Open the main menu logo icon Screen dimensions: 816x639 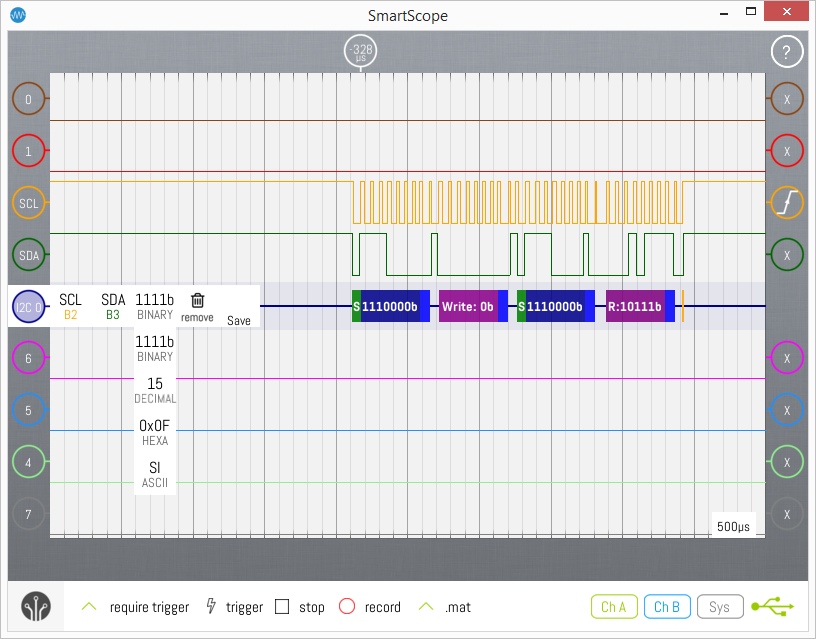tap(37, 607)
